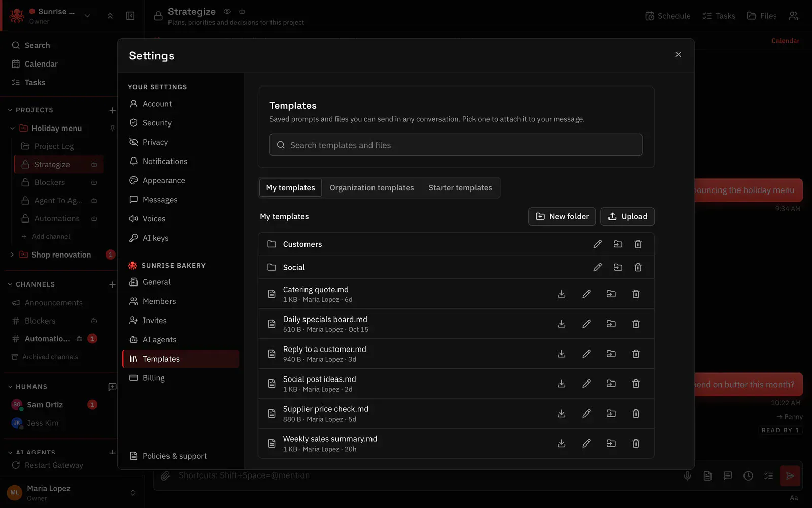Move Catering quote.md to a folder
This screenshot has width=812, height=508.
click(x=611, y=294)
